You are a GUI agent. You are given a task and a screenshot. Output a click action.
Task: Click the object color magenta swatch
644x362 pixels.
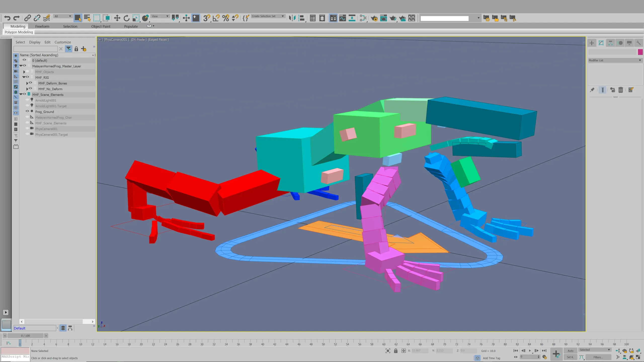(x=640, y=52)
